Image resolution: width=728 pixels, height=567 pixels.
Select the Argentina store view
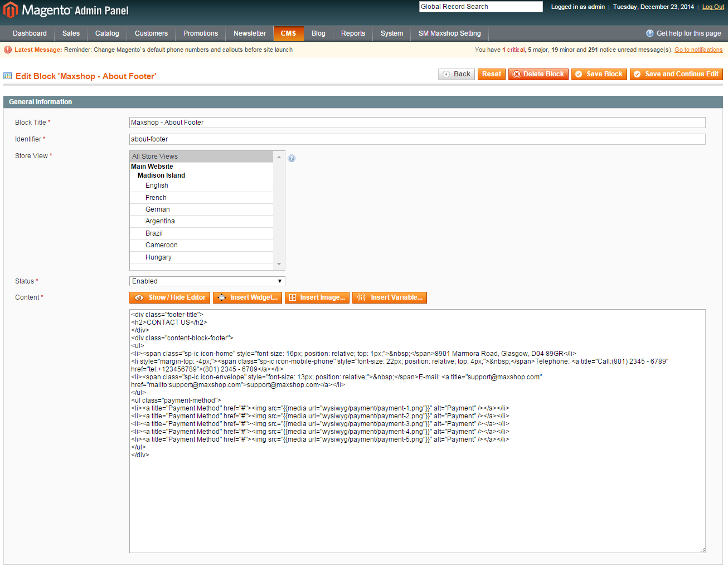[x=202, y=221]
